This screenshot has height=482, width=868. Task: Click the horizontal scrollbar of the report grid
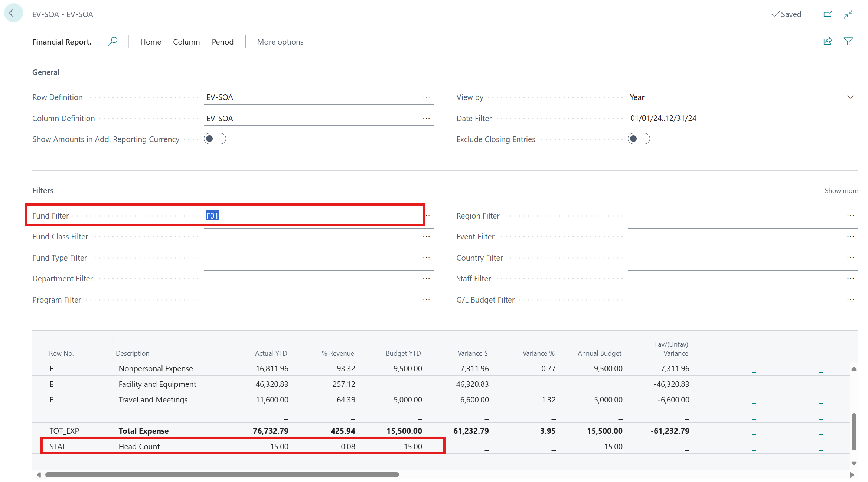pos(222,475)
